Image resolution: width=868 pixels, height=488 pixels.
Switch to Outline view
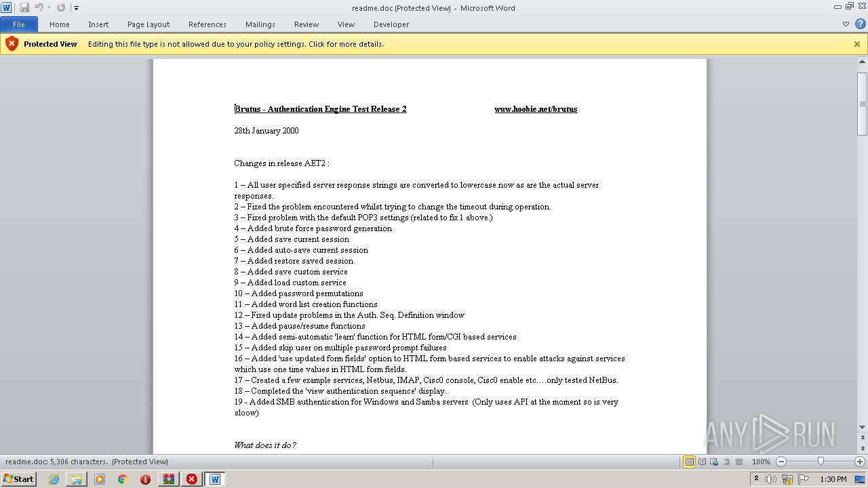point(726,462)
